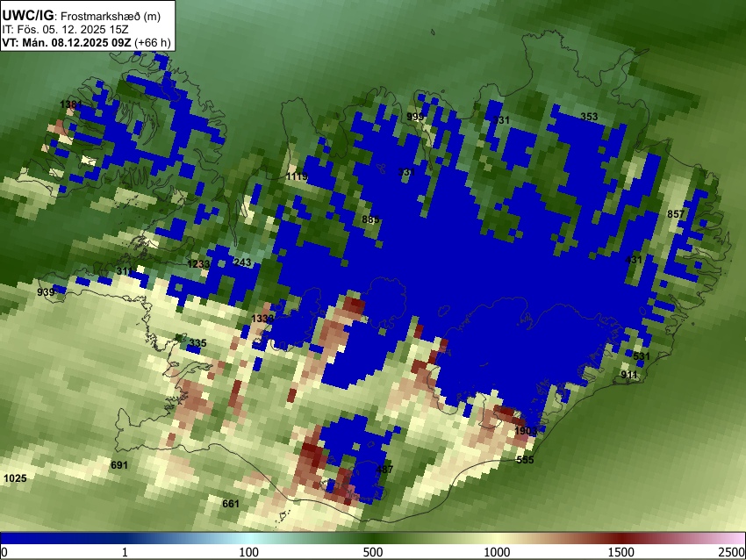
Task: Select the 555 value label
Action: click(525, 460)
